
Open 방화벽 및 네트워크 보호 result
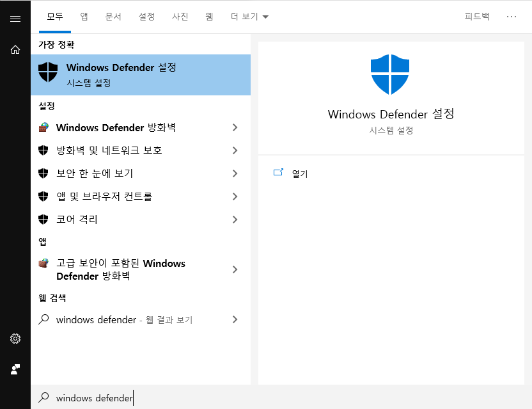click(x=141, y=150)
